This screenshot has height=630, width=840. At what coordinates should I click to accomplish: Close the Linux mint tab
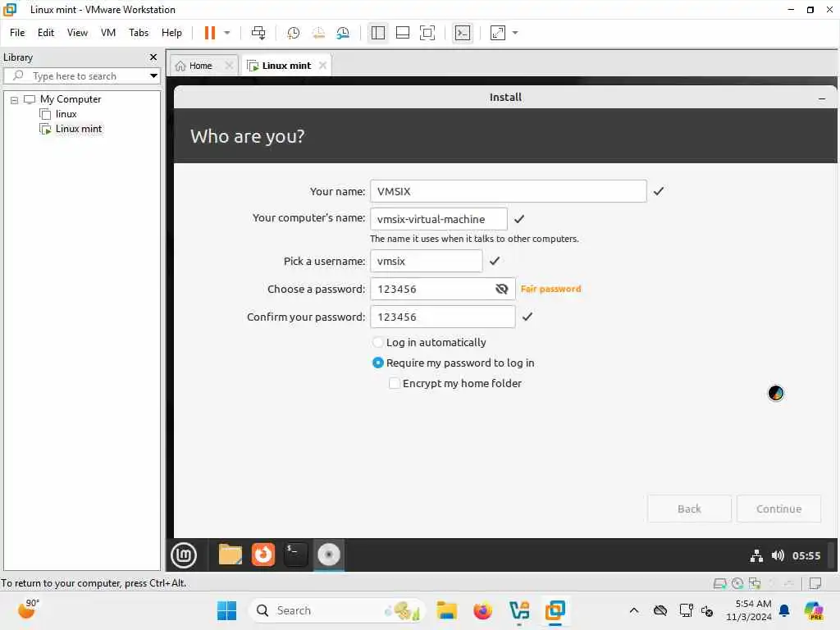tap(322, 66)
